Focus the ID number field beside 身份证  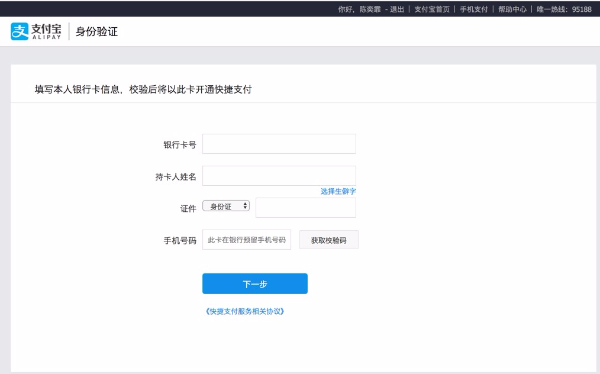point(305,207)
